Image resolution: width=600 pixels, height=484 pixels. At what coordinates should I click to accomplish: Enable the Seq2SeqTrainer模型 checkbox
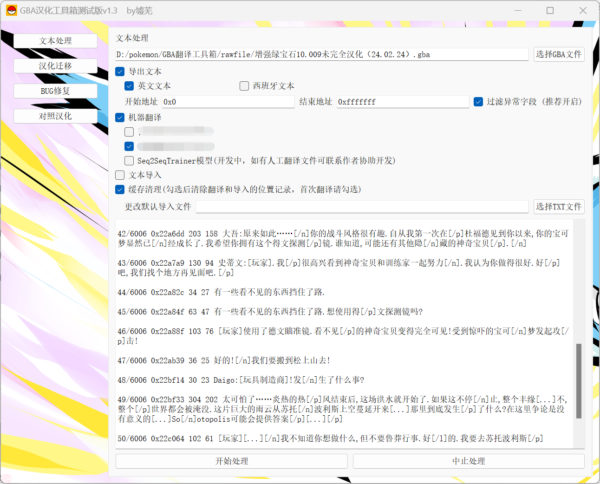point(129,159)
